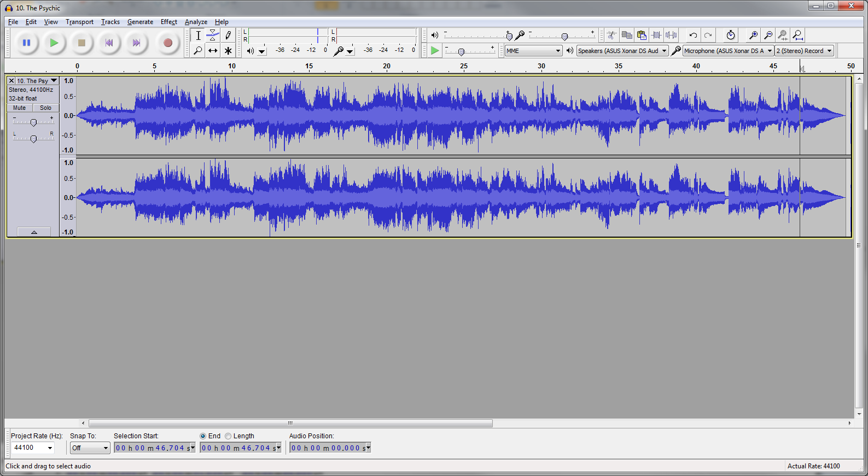
Task: Click the selection End time field
Action: [x=241, y=448]
